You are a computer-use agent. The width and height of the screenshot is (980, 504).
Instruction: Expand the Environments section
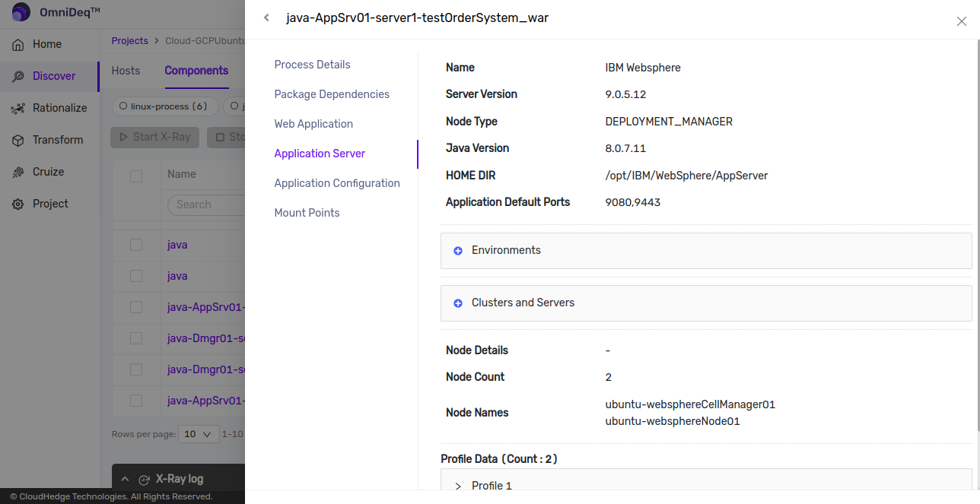[458, 251]
